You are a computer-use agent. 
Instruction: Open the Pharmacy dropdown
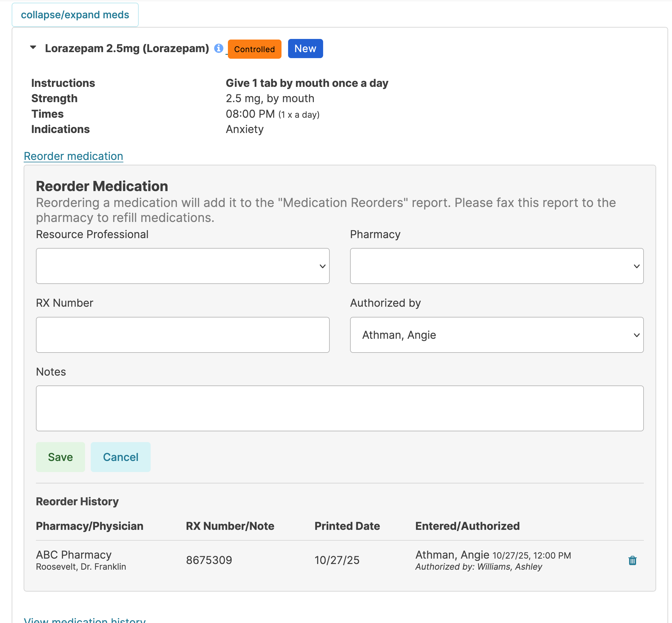point(497,266)
